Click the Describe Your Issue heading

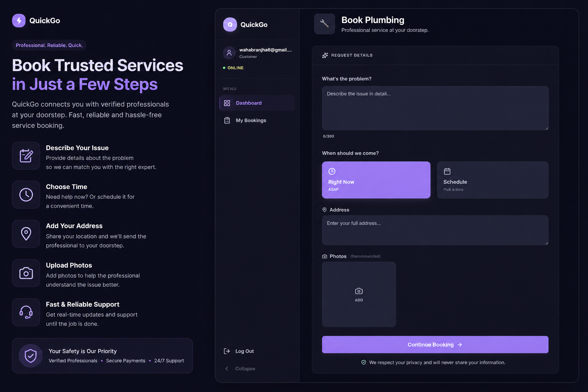coord(77,148)
